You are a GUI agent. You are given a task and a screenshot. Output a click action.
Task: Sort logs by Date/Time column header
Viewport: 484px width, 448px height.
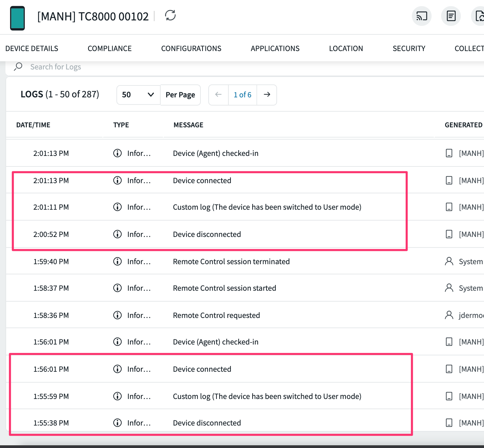(x=33, y=125)
